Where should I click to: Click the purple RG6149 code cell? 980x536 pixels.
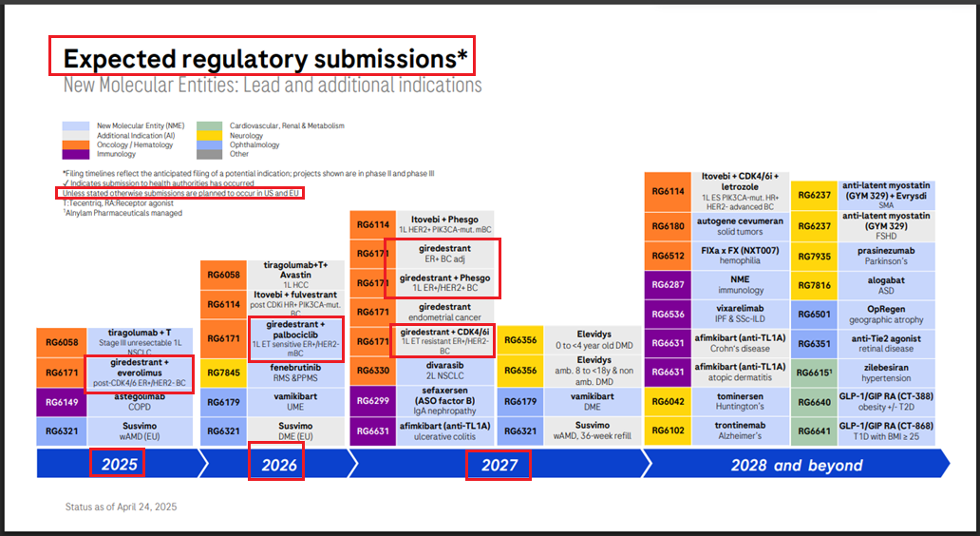pos(61,402)
